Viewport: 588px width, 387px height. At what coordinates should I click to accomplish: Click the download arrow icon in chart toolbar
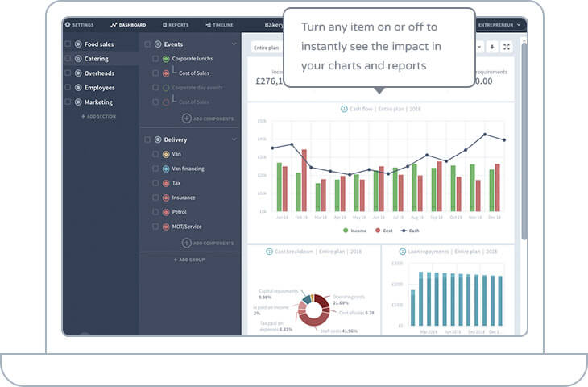coord(492,47)
